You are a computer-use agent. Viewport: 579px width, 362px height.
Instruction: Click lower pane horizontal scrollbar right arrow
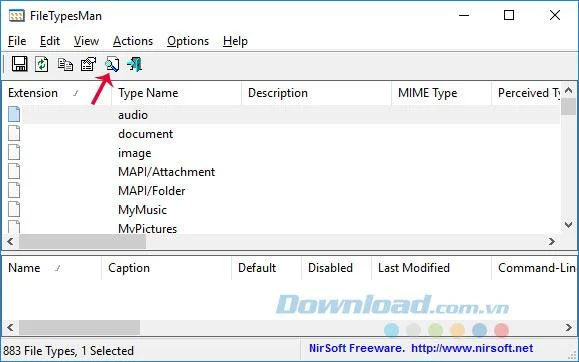(x=569, y=327)
